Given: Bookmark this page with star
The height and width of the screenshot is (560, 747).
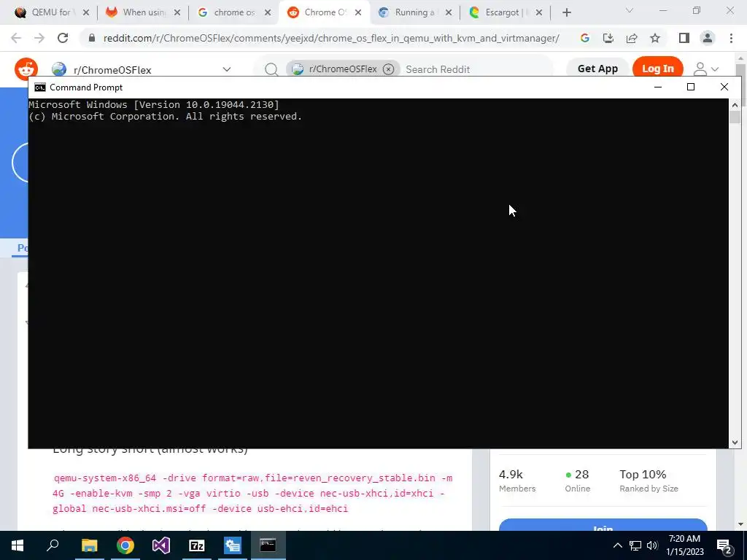Looking at the screenshot, I should [655, 38].
